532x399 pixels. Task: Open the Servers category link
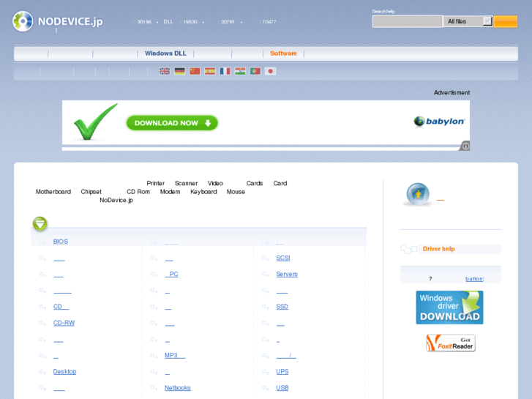tap(287, 274)
